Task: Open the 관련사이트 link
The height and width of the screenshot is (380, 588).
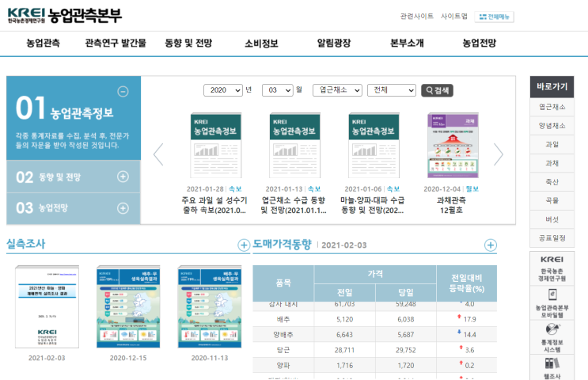Action: (416, 16)
